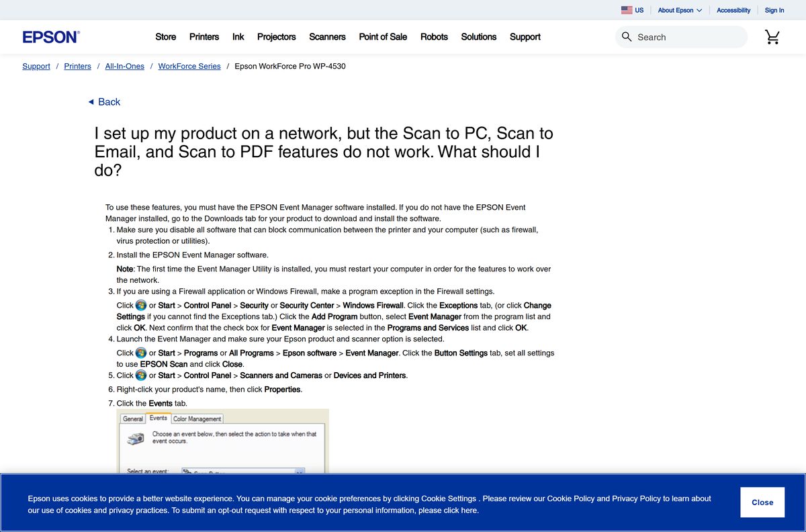Open the Robots menu
806x532 pixels.
[x=434, y=37]
